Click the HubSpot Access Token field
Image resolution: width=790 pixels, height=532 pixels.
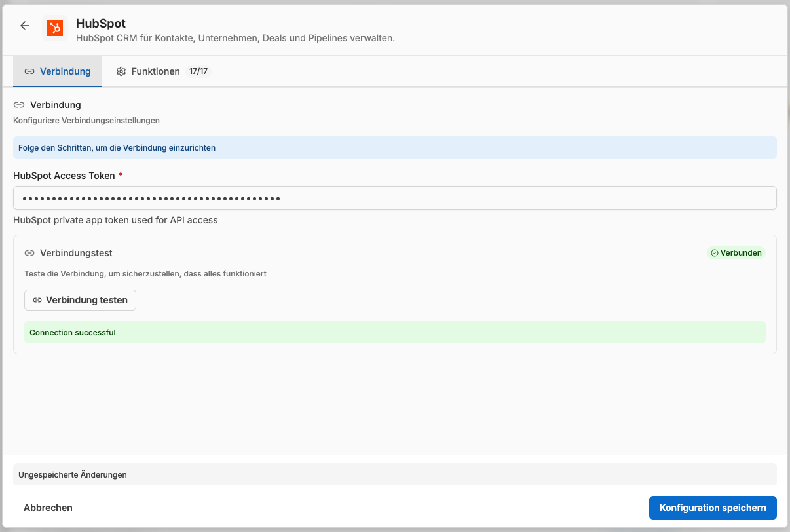coord(395,198)
